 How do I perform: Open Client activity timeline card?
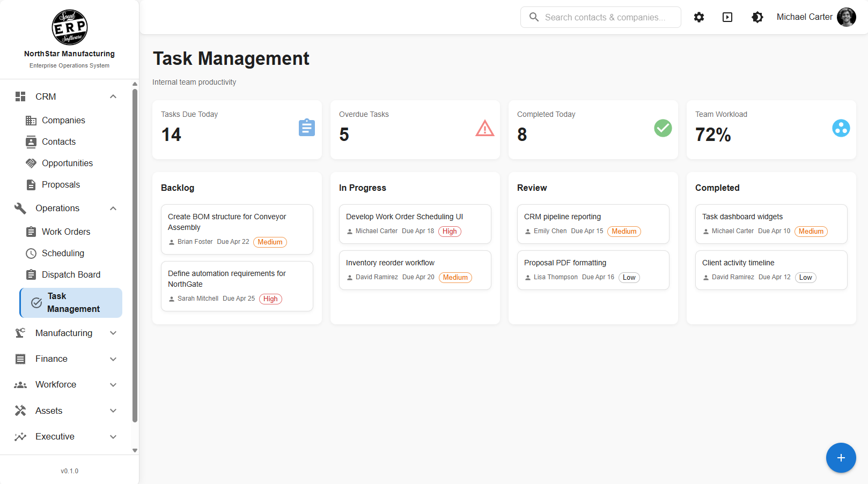click(771, 270)
